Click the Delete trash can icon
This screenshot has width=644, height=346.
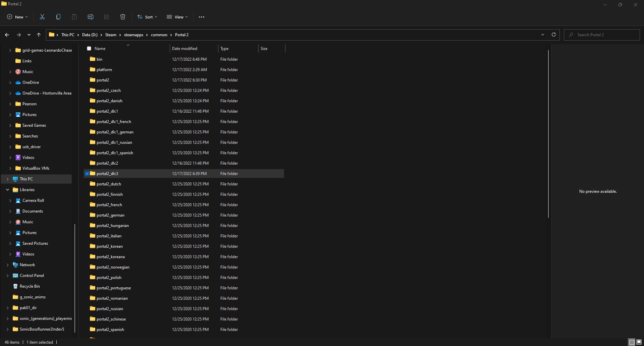click(123, 17)
